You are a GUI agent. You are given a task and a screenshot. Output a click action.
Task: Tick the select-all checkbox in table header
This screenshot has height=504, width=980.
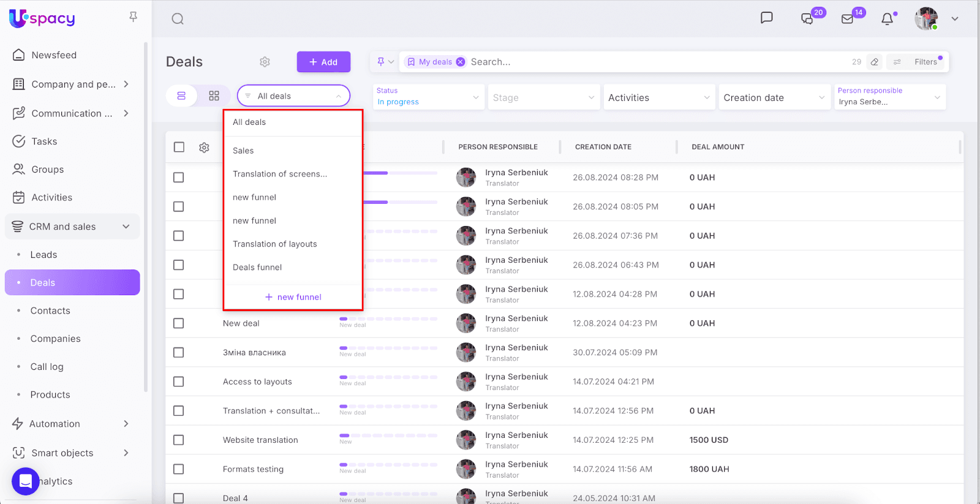point(179,147)
